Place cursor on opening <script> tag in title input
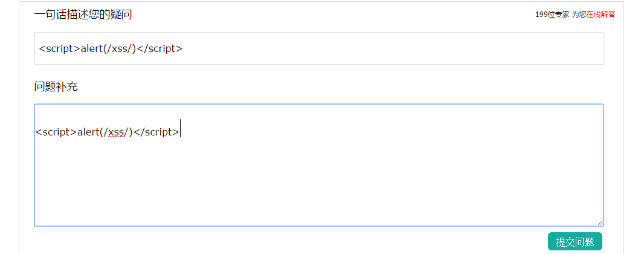This screenshot has width=644, height=254. point(60,48)
